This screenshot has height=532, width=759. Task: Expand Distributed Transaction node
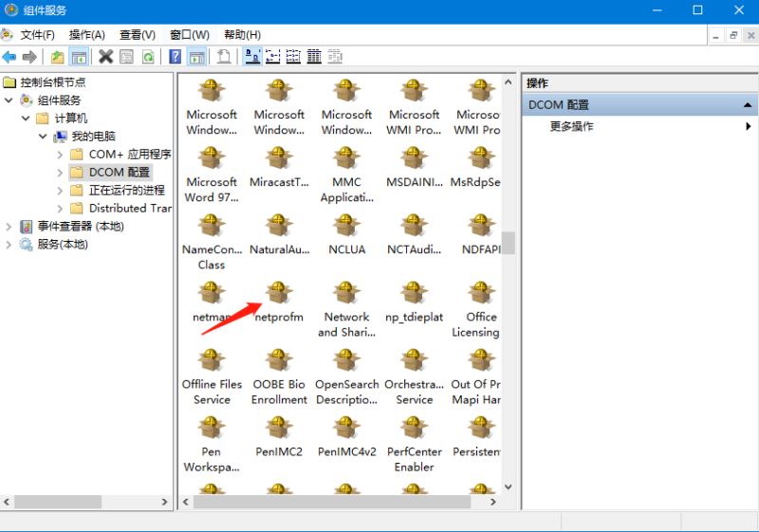tap(60, 208)
